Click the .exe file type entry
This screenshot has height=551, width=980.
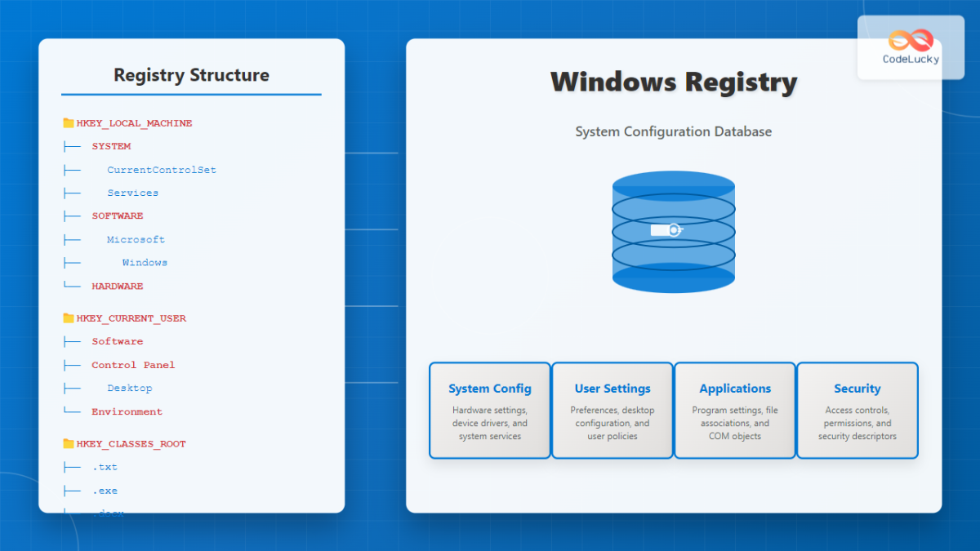tap(105, 490)
